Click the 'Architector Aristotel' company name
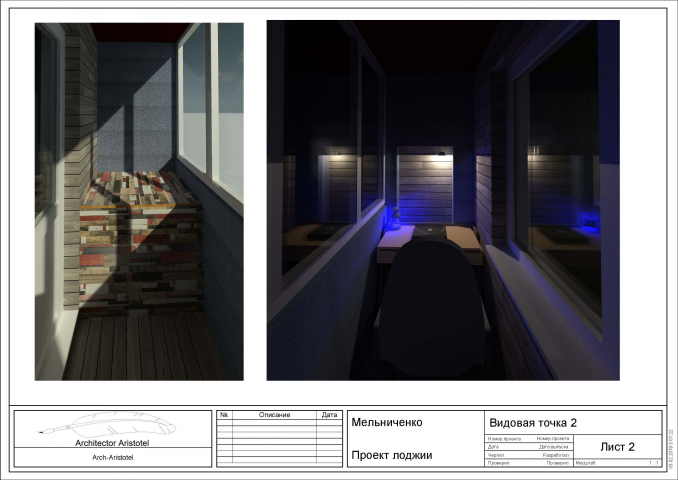678x480 pixels. pos(112,443)
